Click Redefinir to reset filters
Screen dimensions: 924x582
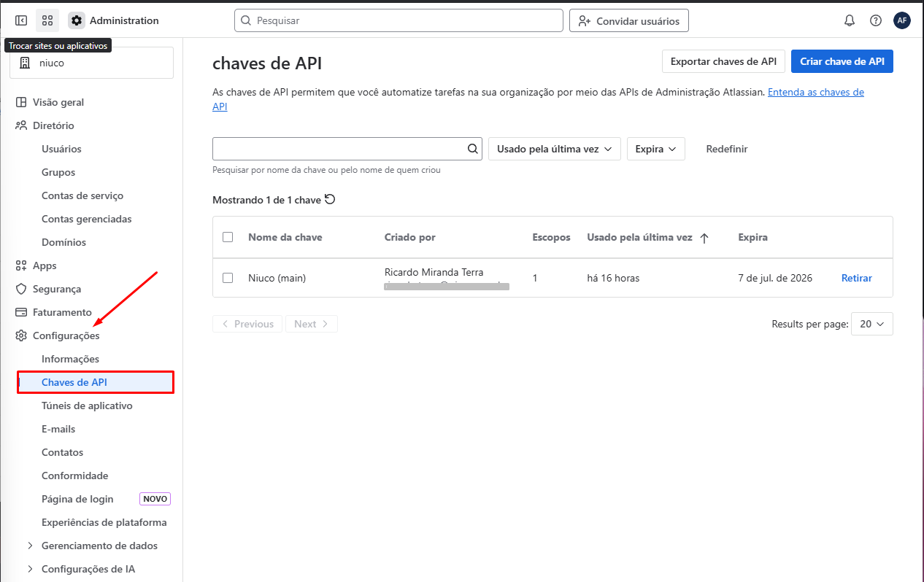727,149
